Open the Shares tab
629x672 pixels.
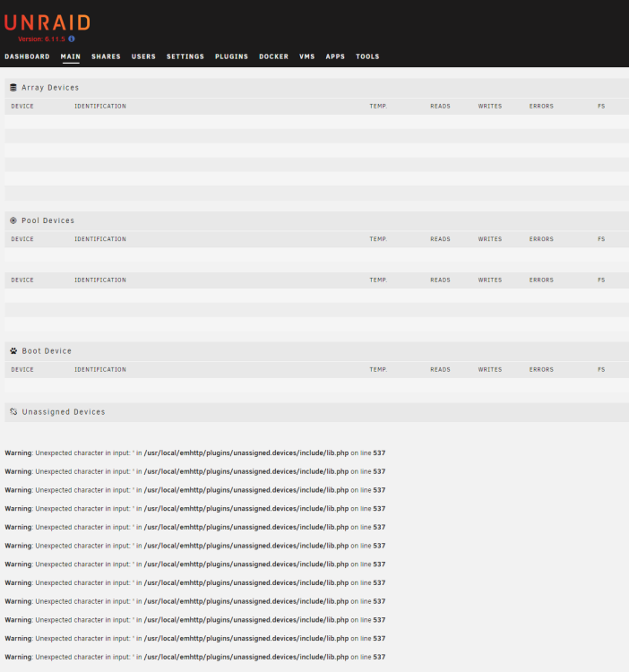coord(106,56)
